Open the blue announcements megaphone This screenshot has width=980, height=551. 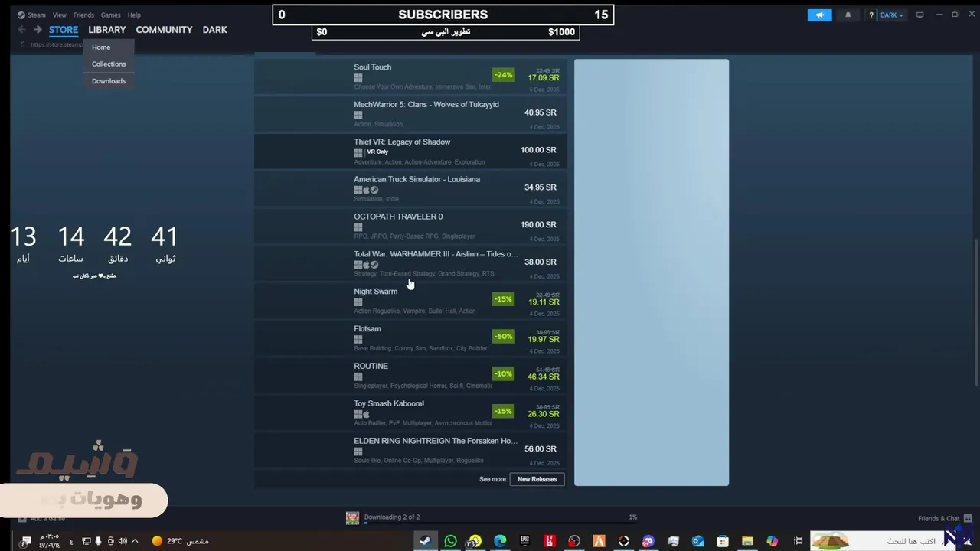[x=819, y=15]
